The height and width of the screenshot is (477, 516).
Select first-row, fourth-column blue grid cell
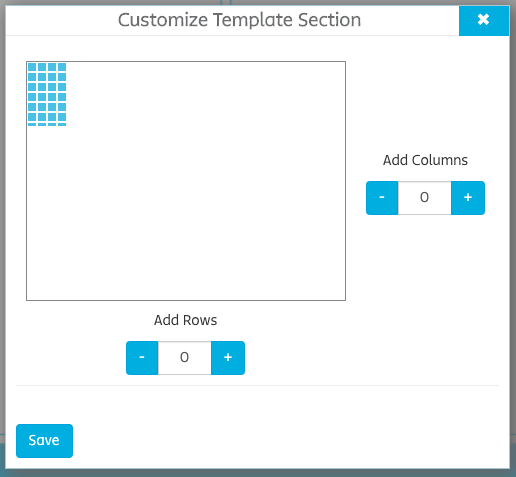tap(62, 67)
